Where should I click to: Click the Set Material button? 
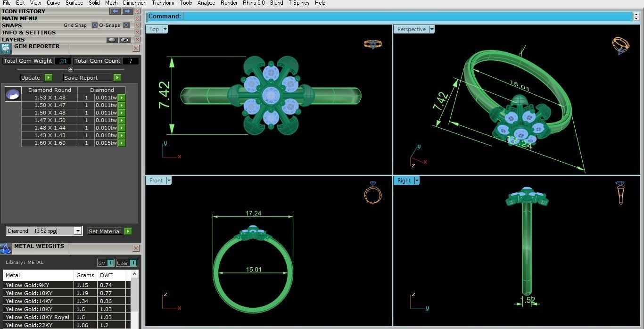point(105,231)
